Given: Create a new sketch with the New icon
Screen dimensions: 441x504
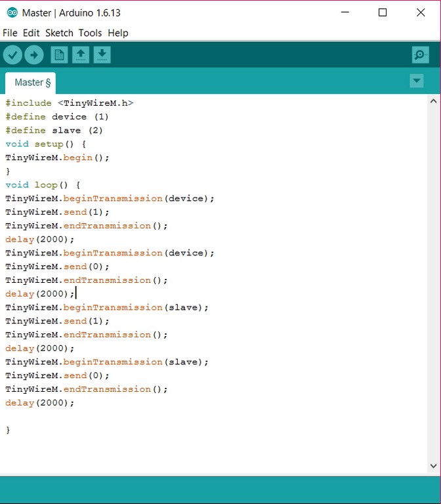Looking at the screenshot, I should tap(60, 55).
